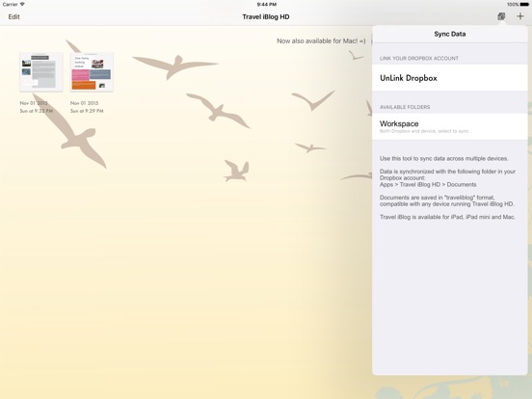The image size is (532, 399).
Task: Tap UnLink Dropbox
Action: (450, 78)
